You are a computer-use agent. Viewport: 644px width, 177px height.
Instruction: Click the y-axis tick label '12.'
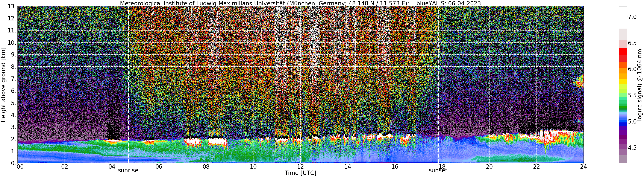coord(12,18)
